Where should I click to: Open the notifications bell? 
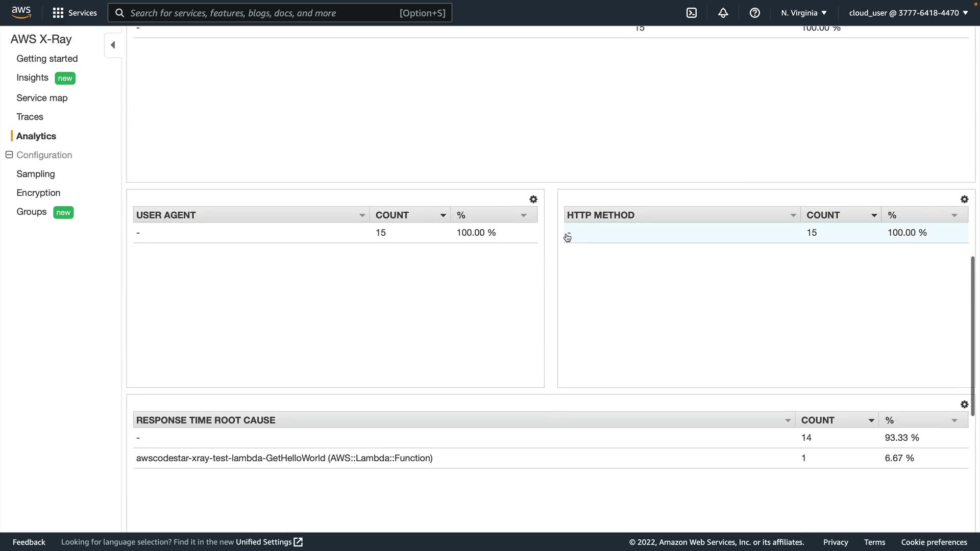click(723, 13)
